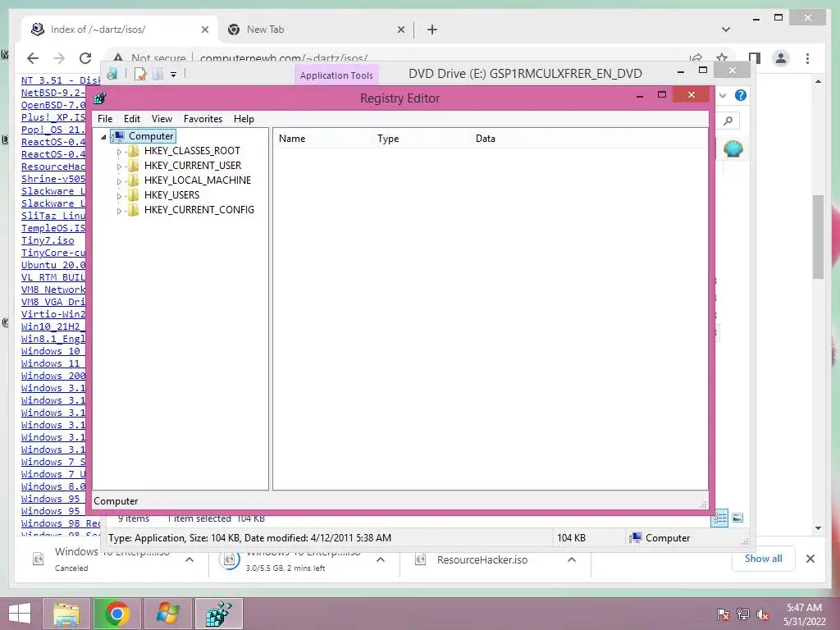840x630 pixels.
Task: Toggle Chrome side panel icon
Action: [x=755, y=58]
